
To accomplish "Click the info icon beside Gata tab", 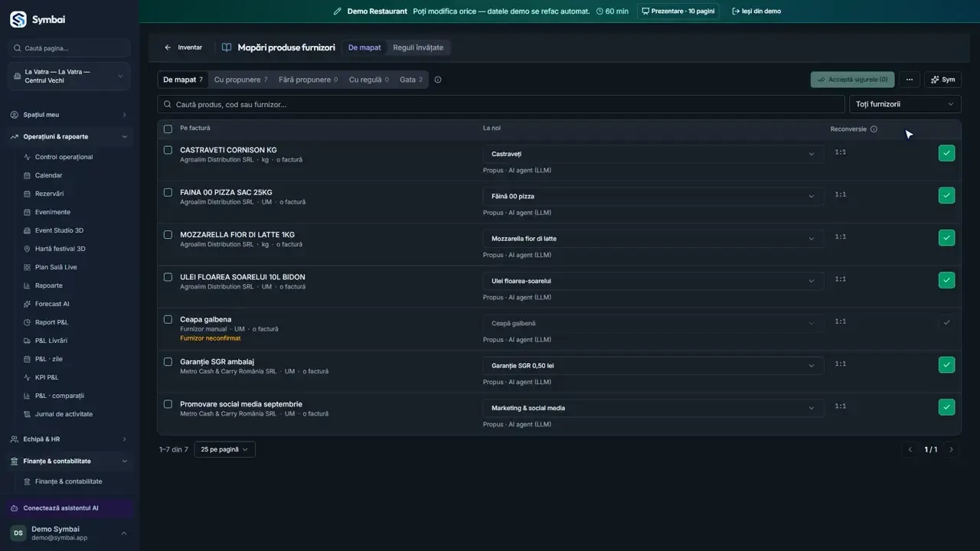I will tap(438, 80).
